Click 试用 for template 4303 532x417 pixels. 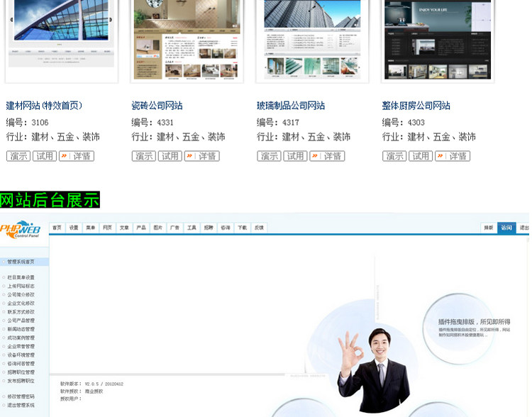click(x=421, y=156)
